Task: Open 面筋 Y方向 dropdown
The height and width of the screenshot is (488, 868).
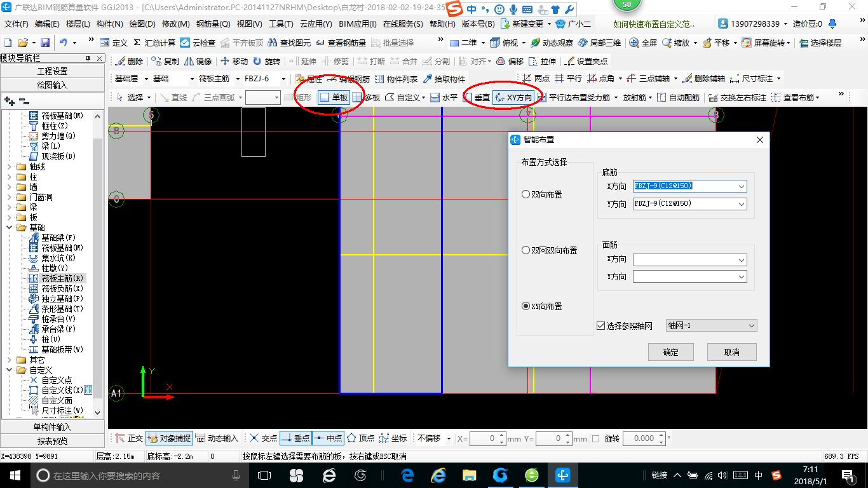Action: point(741,277)
